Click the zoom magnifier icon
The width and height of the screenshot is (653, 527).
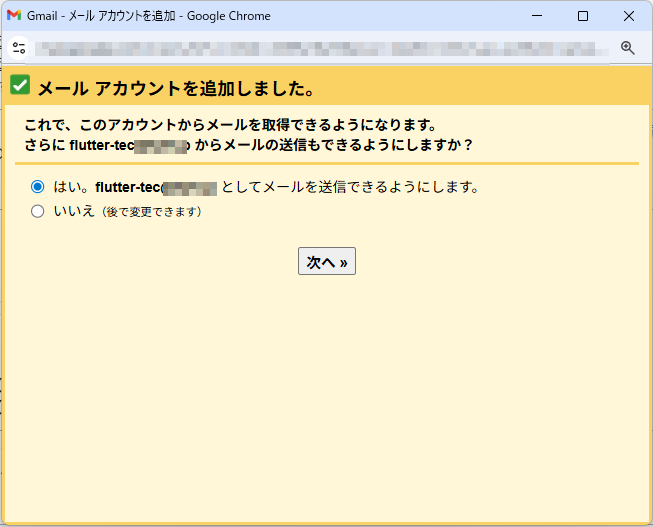tap(628, 48)
